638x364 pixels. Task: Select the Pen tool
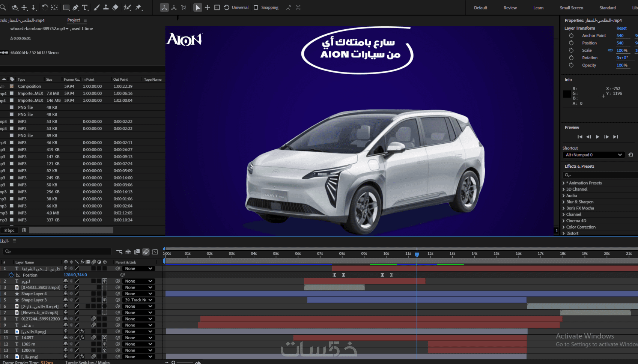(75, 8)
